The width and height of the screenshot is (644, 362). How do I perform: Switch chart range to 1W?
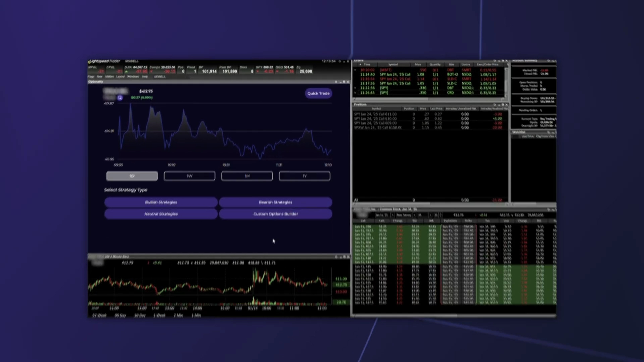click(x=190, y=176)
